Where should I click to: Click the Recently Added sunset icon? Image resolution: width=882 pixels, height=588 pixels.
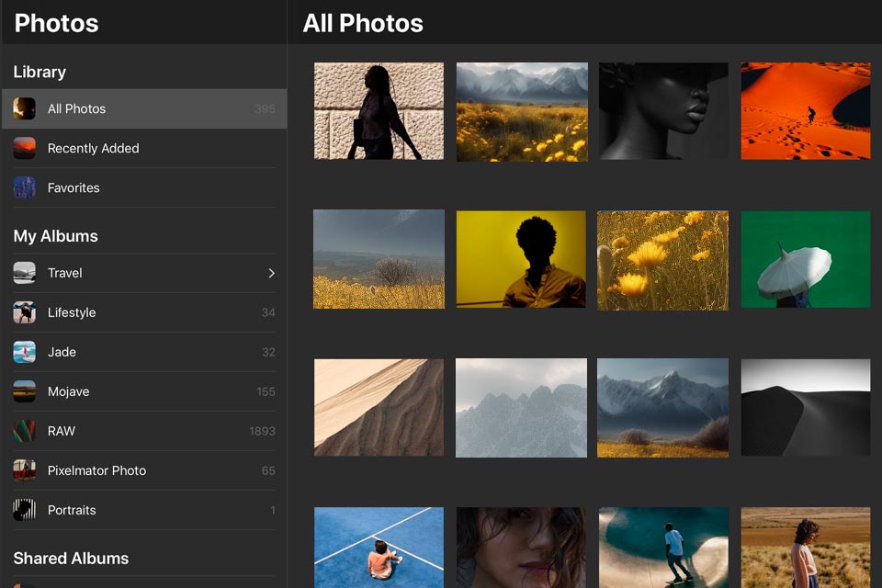24,148
